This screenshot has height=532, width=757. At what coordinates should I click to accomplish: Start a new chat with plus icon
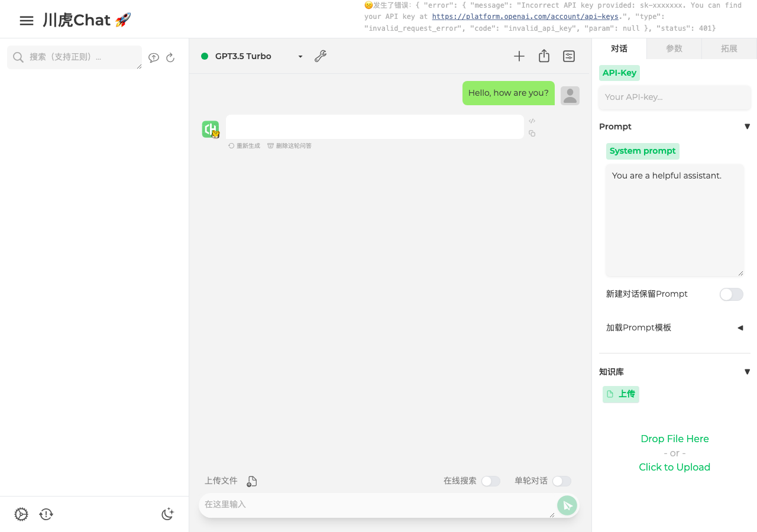pos(519,56)
